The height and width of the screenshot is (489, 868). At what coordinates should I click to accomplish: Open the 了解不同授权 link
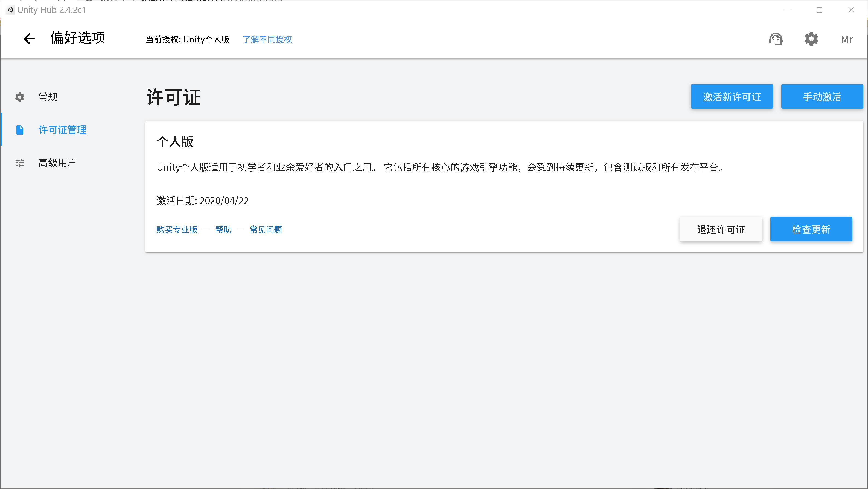(x=267, y=39)
